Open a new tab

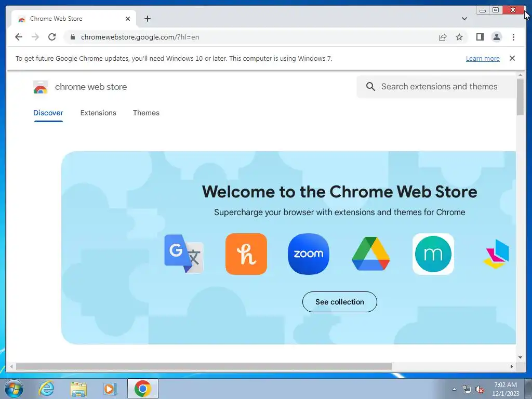[x=147, y=19]
